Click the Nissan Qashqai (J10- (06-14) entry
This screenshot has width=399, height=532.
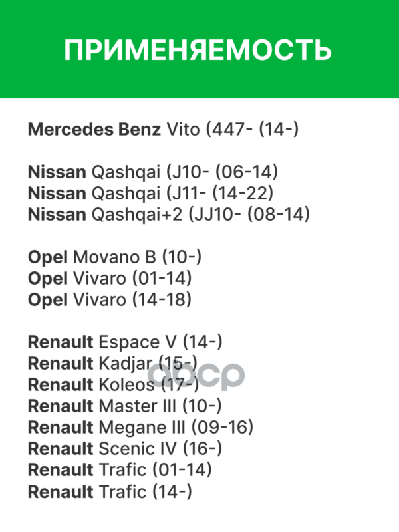pyautogui.click(x=152, y=172)
